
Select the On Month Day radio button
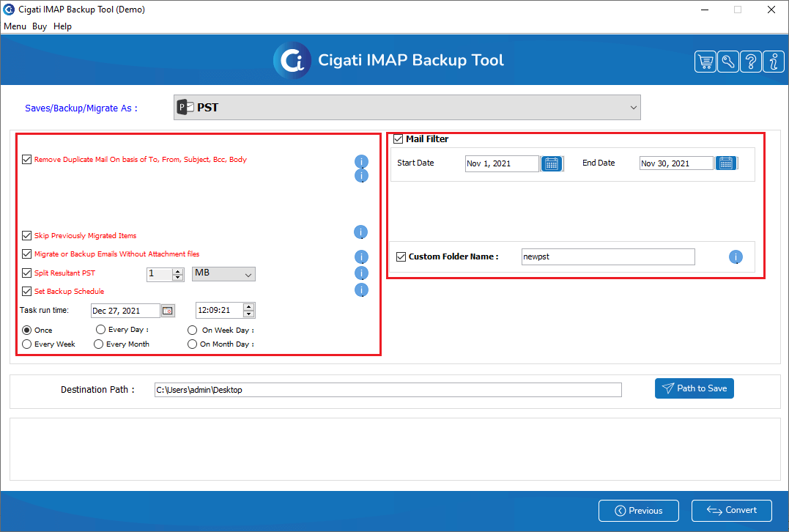coord(192,344)
